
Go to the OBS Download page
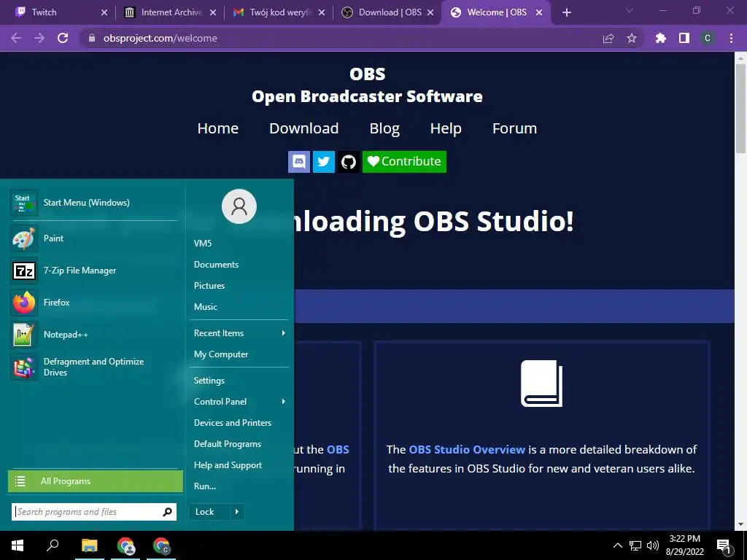(304, 128)
